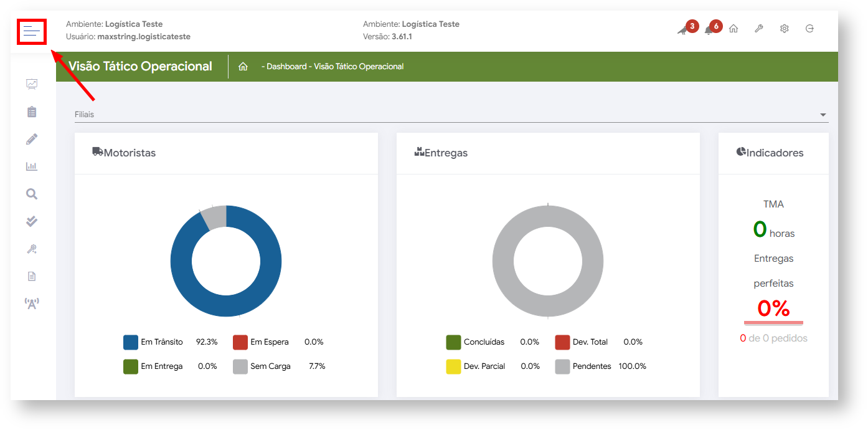The height and width of the screenshot is (430, 868).
Task: Click the Dashboard breadcrumb link
Action: (x=286, y=67)
